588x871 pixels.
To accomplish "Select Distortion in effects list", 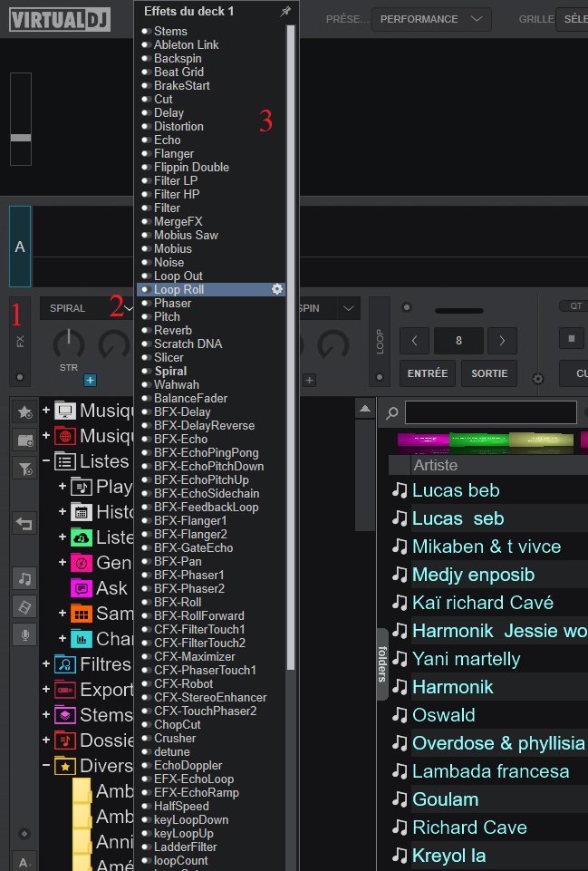I will tap(178, 127).
